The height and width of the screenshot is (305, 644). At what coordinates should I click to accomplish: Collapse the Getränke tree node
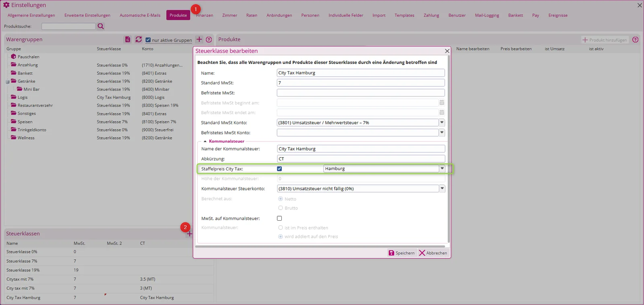(x=8, y=82)
